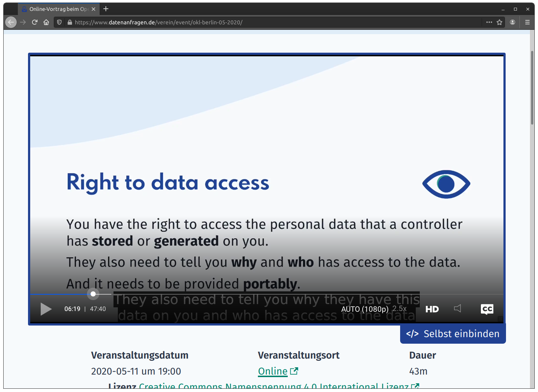Open the AUTO (1080p) quality selector
This screenshot has width=538, height=392.
[x=364, y=309]
